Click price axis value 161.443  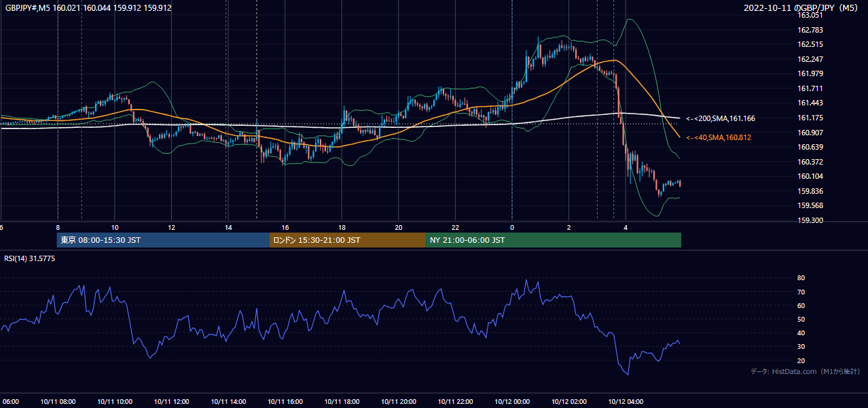tap(810, 103)
